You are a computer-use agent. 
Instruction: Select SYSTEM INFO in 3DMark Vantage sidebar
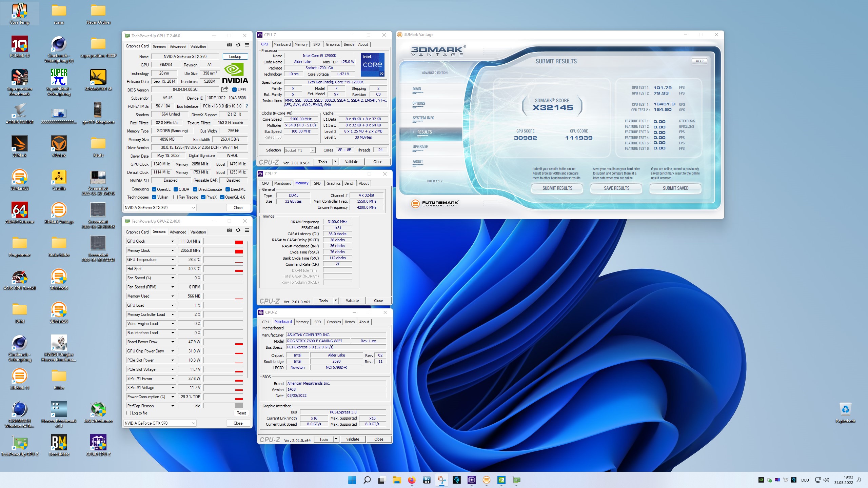tap(423, 118)
